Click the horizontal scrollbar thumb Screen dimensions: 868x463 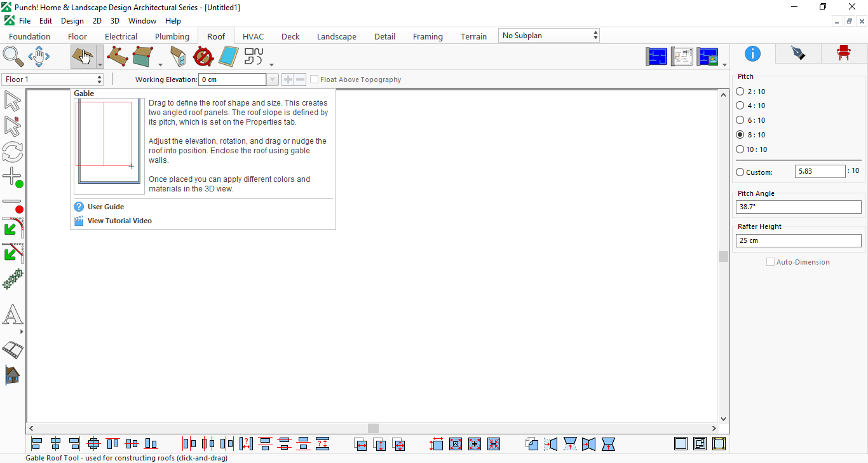pyautogui.click(x=374, y=429)
